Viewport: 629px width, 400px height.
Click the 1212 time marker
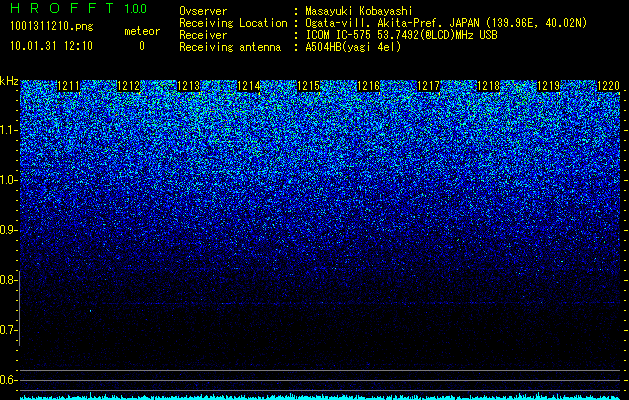(129, 86)
